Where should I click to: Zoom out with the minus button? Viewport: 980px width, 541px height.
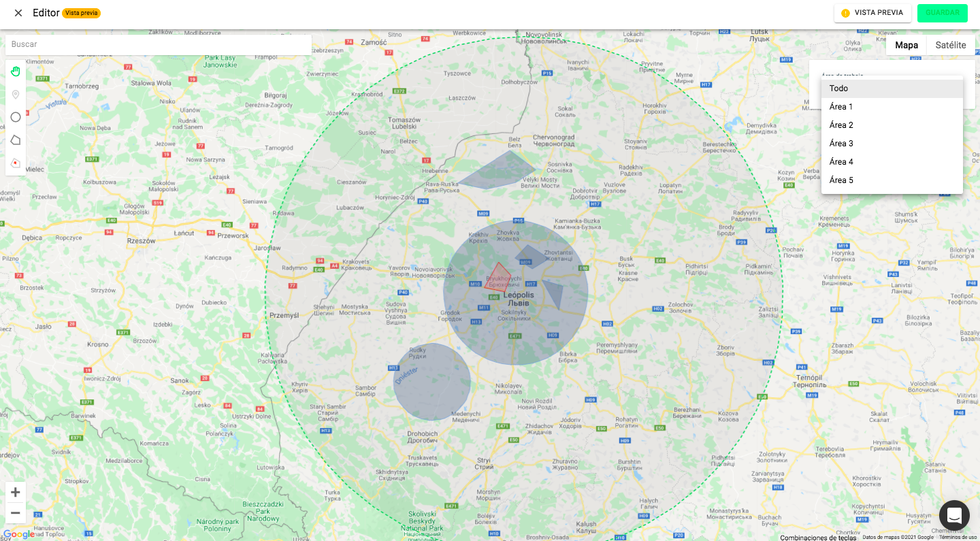(16, 512)
